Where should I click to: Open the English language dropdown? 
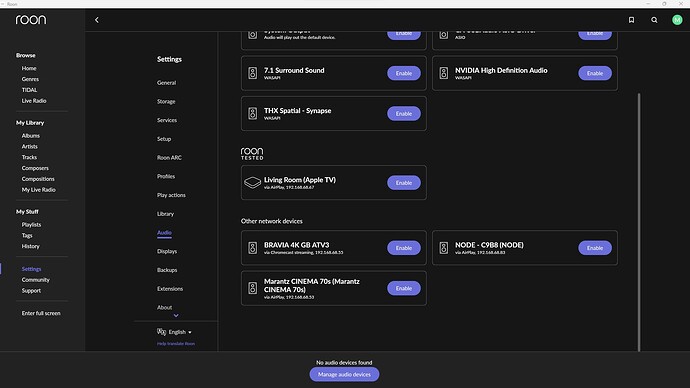pyautogui.click(x=180, y=332)
